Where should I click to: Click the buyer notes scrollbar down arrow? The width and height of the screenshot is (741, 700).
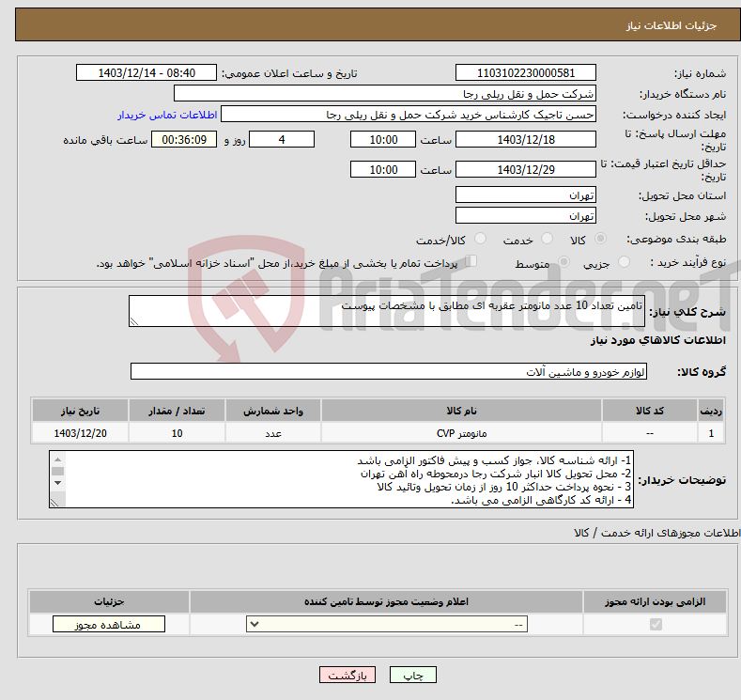pyautogui.click(x=57, y=483)
